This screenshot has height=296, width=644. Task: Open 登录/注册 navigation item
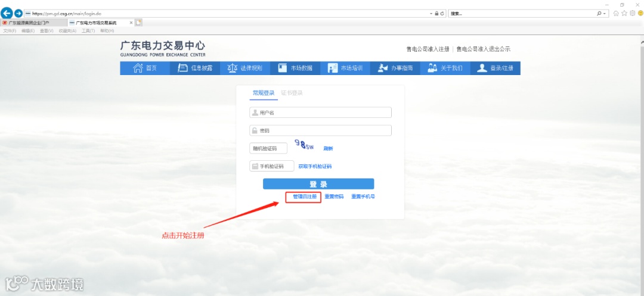click(496, 68)
